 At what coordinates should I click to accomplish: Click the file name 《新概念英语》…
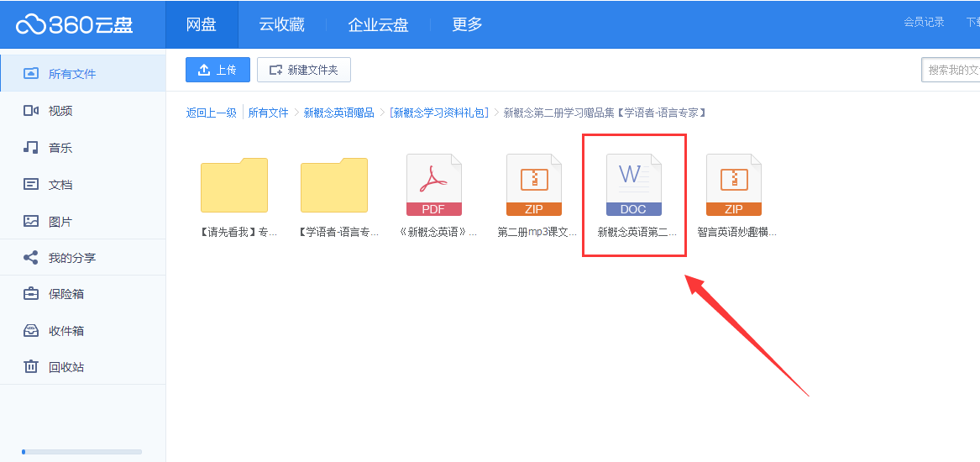(x=438, y=233)
